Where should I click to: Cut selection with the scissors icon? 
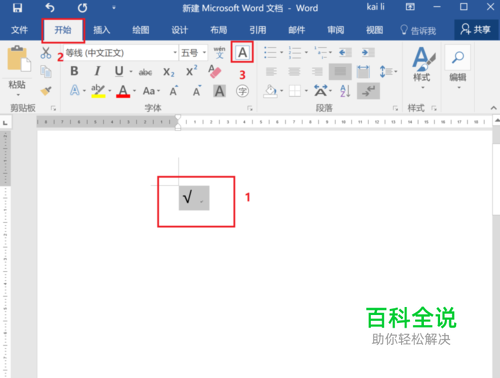(x=46, y=53)
